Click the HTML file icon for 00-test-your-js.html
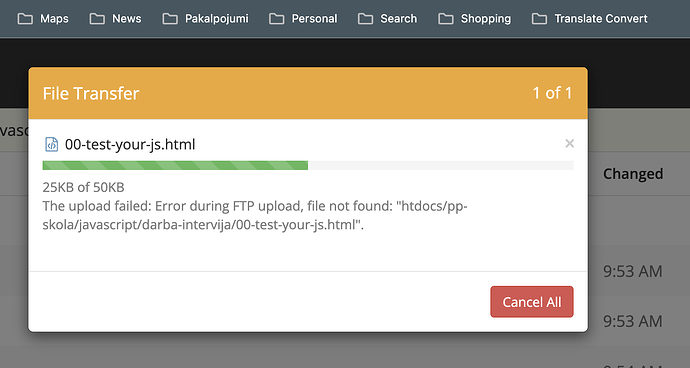Screen dimensions: 690x368 (x=51, y=144)
